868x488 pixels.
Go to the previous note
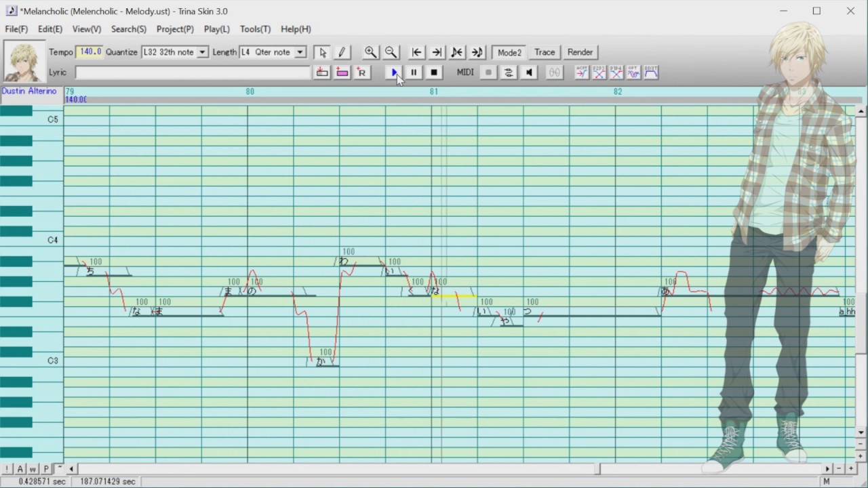pos(457,52)
